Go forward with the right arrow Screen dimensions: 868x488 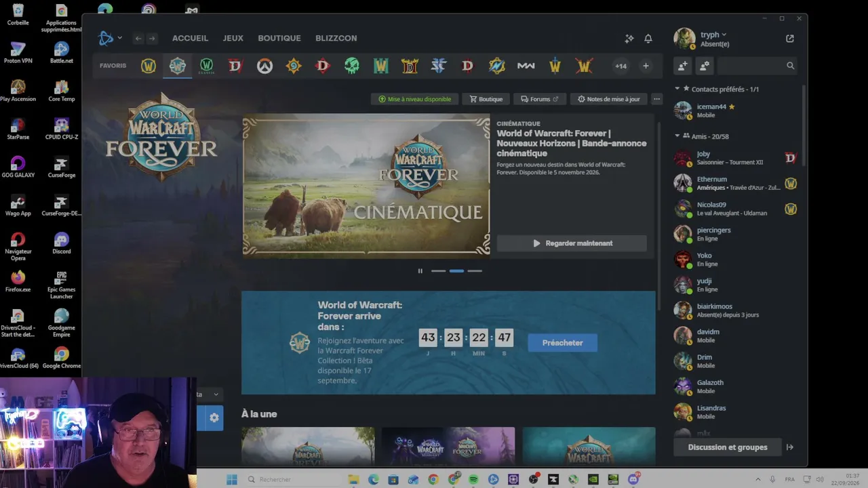(152, 39)
